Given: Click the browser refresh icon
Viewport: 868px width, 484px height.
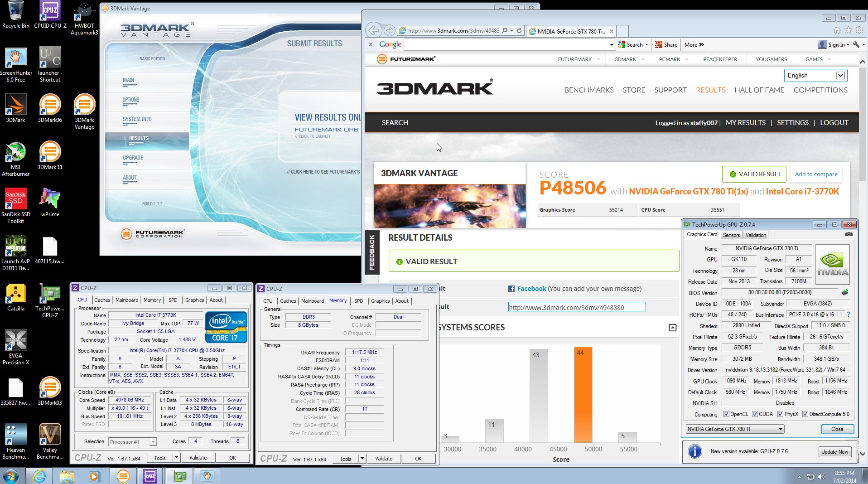Looking at the screenshot, I should point(519,31).
